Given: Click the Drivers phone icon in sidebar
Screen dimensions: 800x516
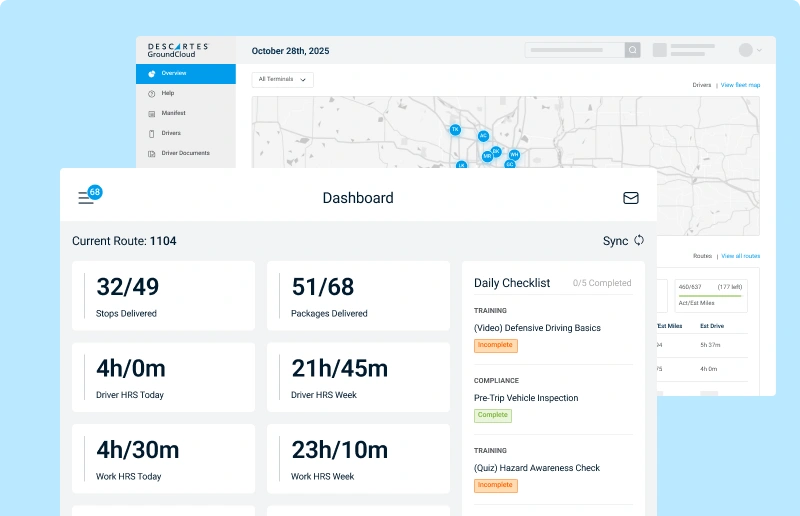Looking at the screenshot, I should tap(151, 133).
